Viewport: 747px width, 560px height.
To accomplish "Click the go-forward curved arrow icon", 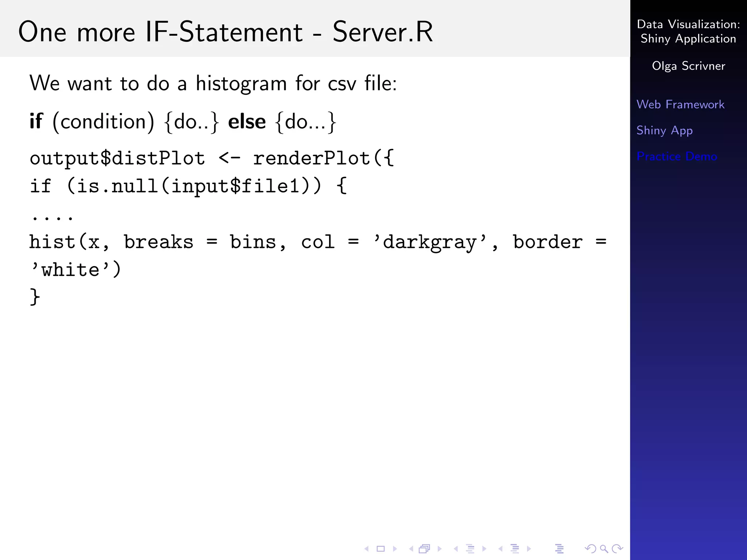I will [618, 549].
